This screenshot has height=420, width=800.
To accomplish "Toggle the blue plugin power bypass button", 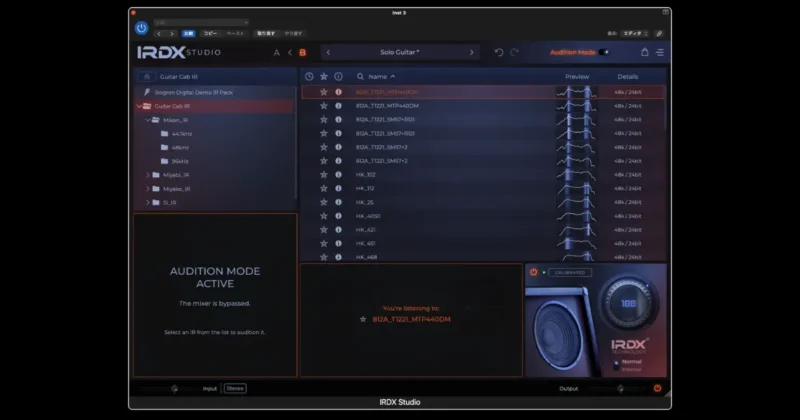I will click(x=141, y=28).
